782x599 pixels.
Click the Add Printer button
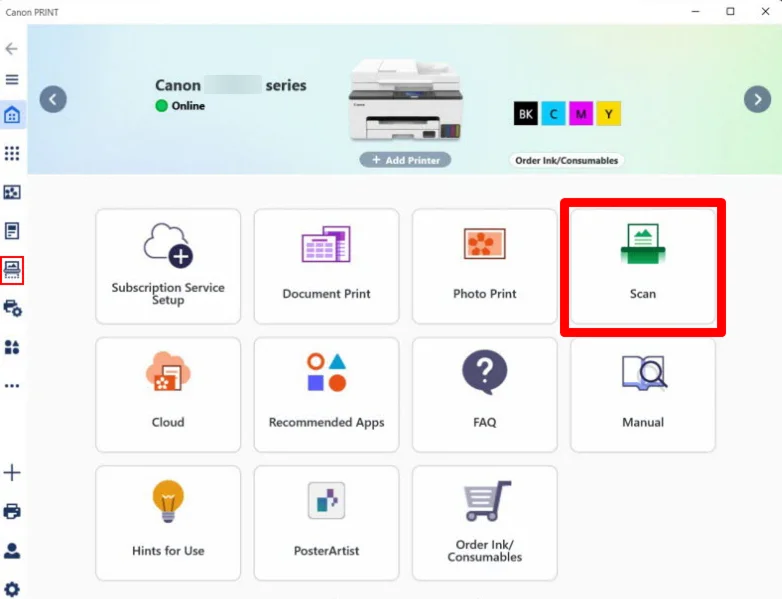pos(405,160)
